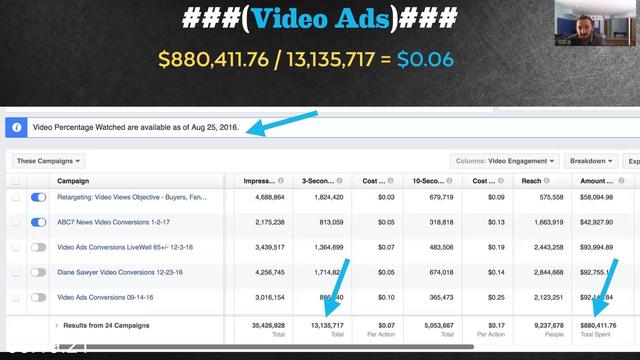Click amount spent $58,094.98
The height and width of the screenshot is (360, 640).
tap(596, 197)
